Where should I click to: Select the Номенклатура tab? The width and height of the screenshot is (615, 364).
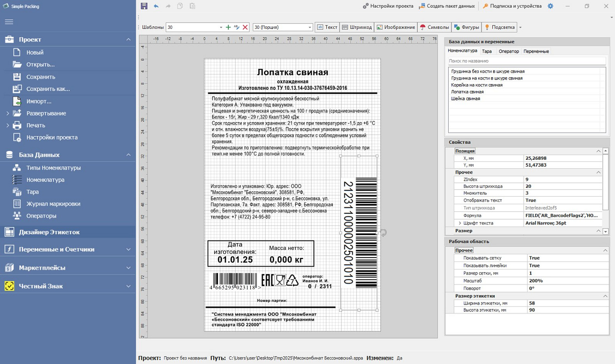[462, 51]
